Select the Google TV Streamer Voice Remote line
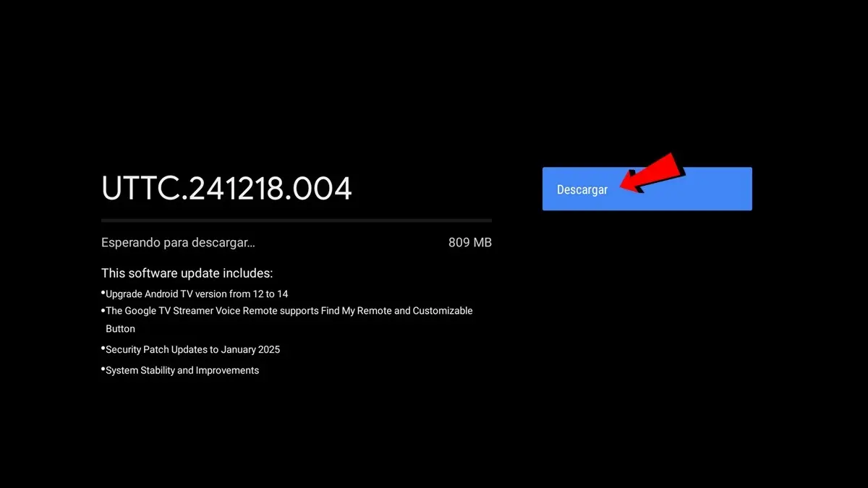The height and width of the screenshot is (488, 868). coord(289,320)
